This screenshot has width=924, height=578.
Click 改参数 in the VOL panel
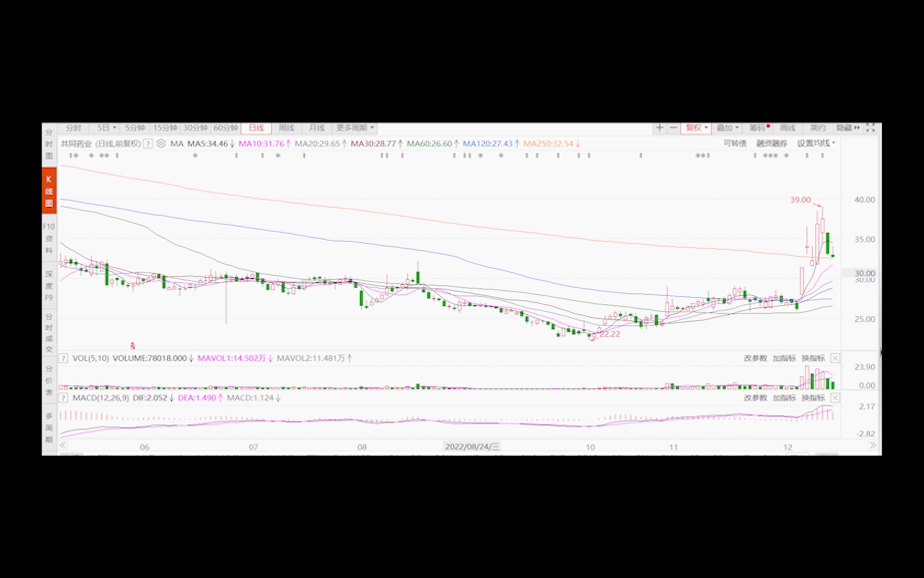pos(755,359)
